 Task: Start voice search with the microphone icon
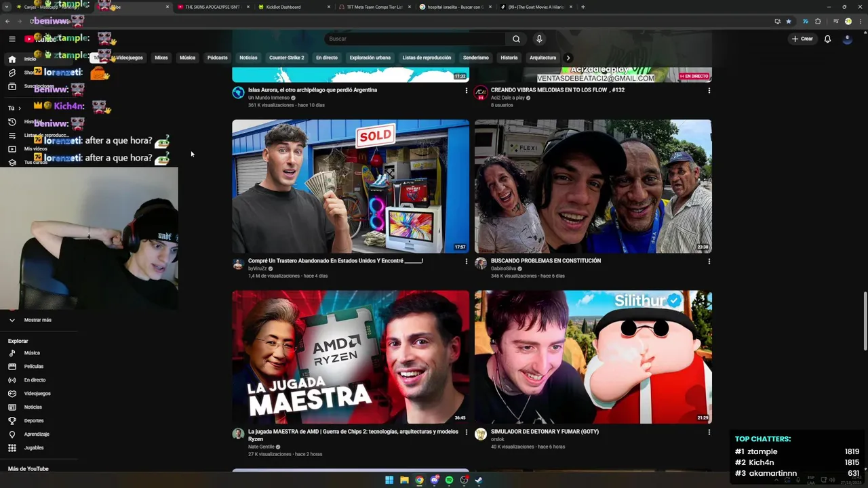539,39
